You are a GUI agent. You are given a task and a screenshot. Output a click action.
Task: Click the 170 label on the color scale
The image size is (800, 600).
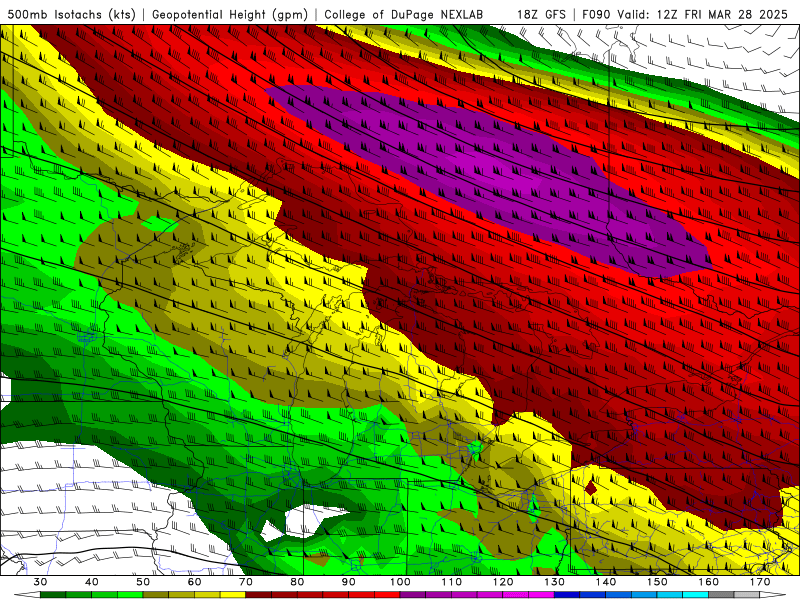click(x=760, y=582)
